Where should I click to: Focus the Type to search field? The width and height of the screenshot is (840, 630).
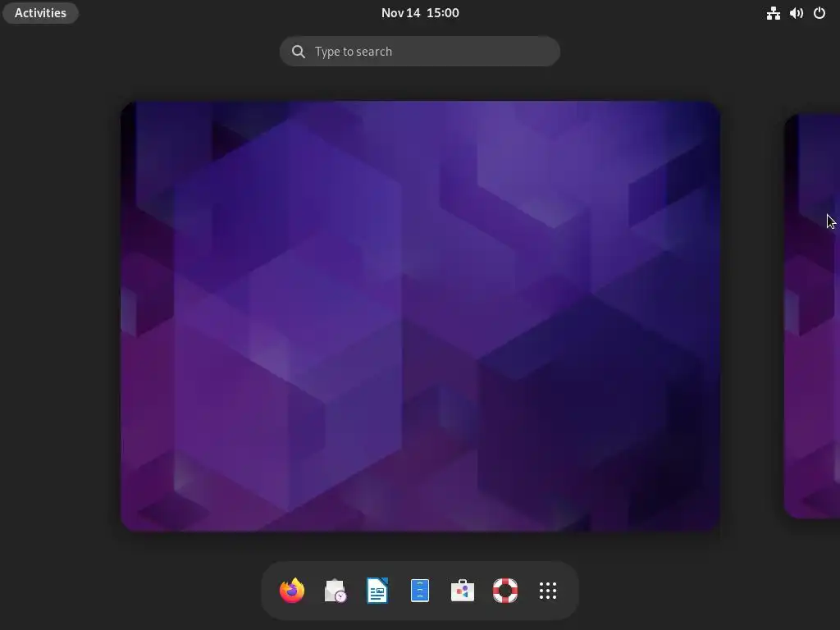[420, 52]
